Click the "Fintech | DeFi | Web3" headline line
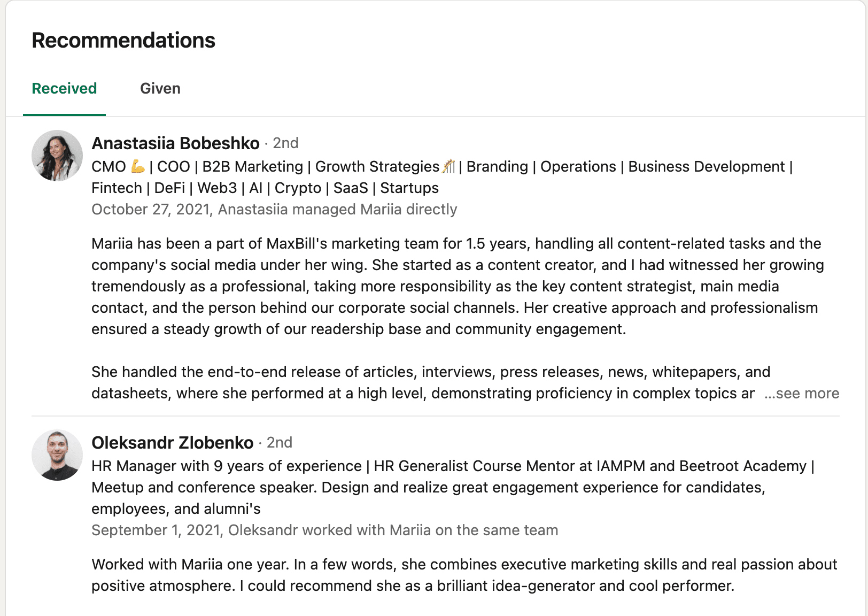 (265, 188)
